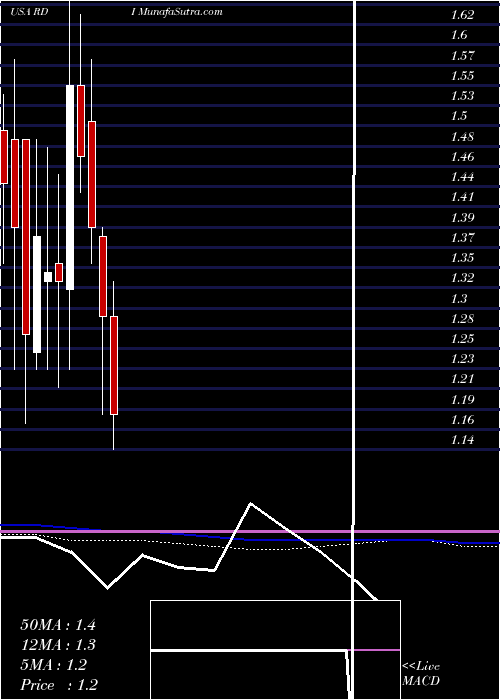This screenshot has width=500, height=700.
Task: Select the 1.21 price level label
Action: click(x=462, y=379)
